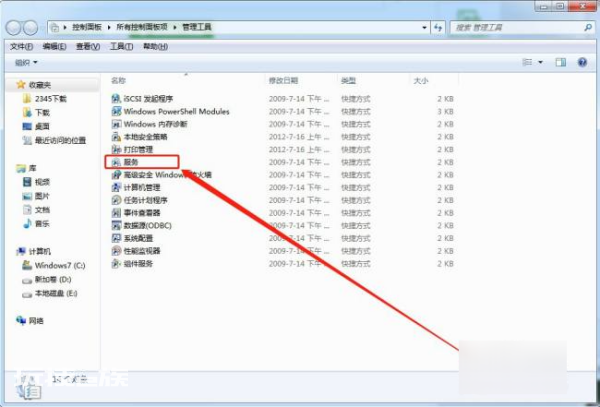Click 所有控制面板项 breadcrumb

coord(142,27)
